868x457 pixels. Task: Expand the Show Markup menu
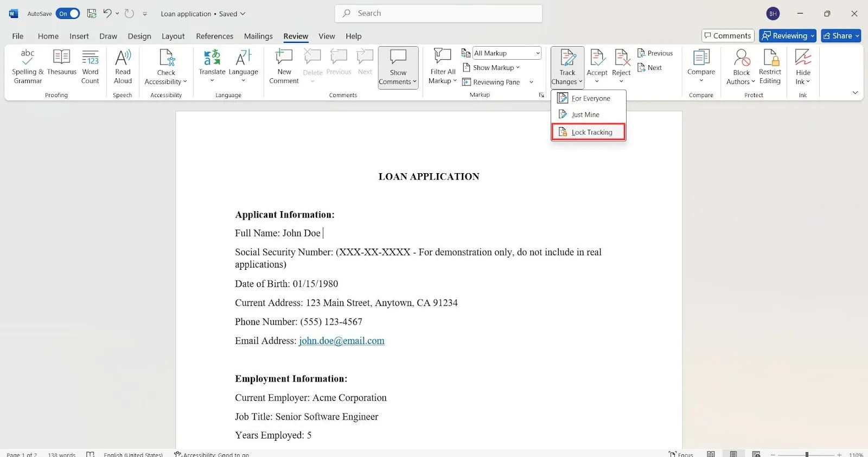(x=491, y=67)
